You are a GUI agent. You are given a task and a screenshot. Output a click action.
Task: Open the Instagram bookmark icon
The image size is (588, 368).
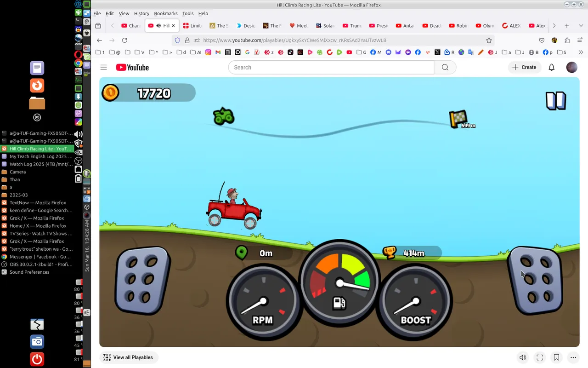(208, 52)
